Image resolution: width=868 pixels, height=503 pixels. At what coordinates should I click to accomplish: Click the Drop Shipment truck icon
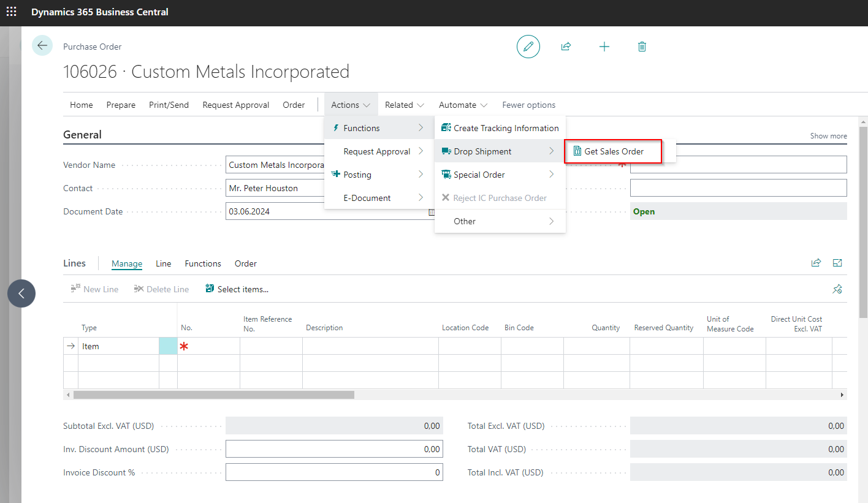click(446, 151)
